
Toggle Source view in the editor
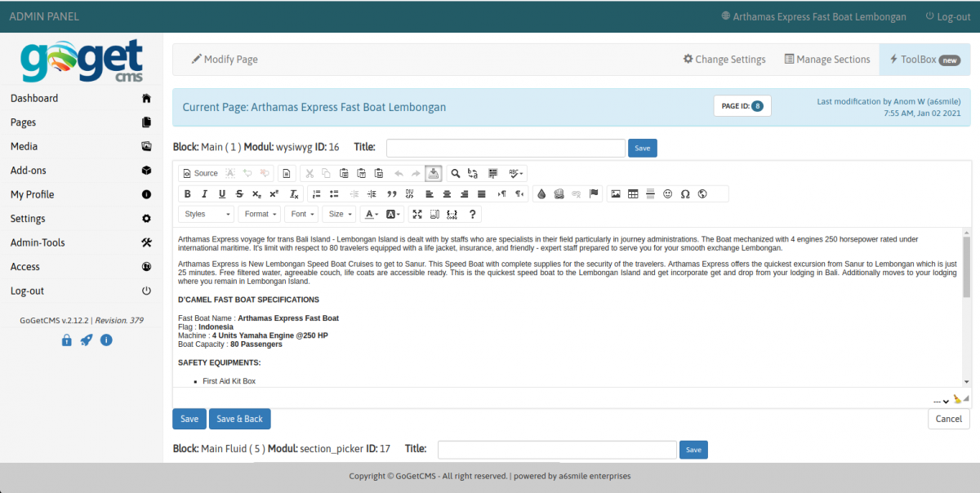200,173
